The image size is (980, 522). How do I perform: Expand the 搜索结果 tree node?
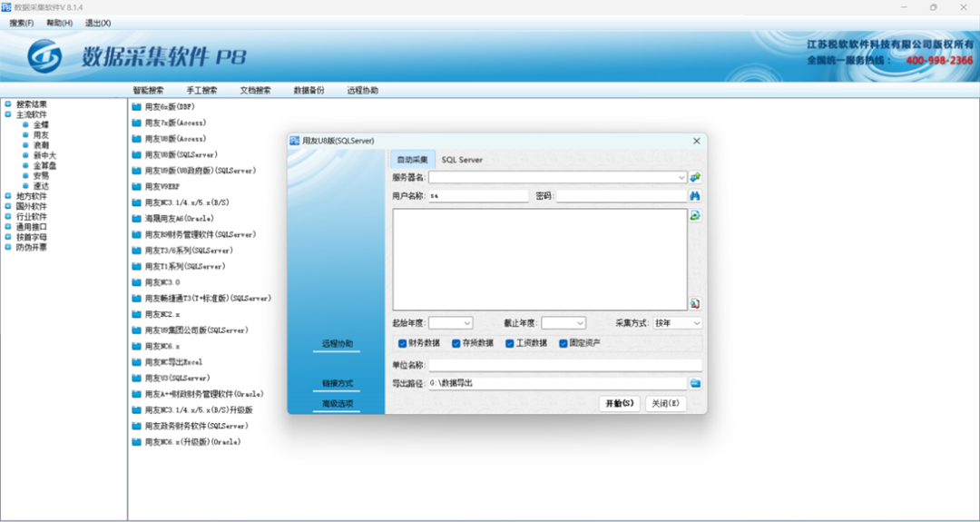8,103
